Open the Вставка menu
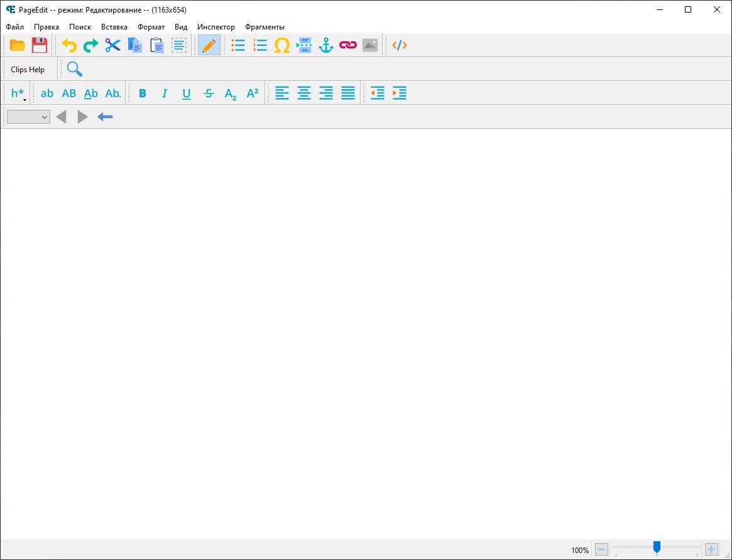Screen dimensions: 732x560 (x=114, y=27)
